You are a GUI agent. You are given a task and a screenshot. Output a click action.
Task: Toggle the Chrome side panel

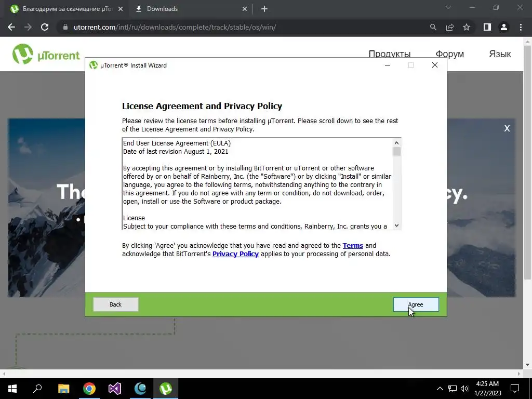tap(487, 27)
